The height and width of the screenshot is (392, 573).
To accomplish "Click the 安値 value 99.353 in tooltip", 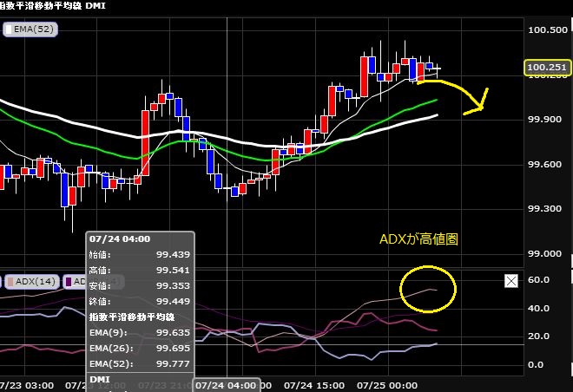I will pos(174,286).
